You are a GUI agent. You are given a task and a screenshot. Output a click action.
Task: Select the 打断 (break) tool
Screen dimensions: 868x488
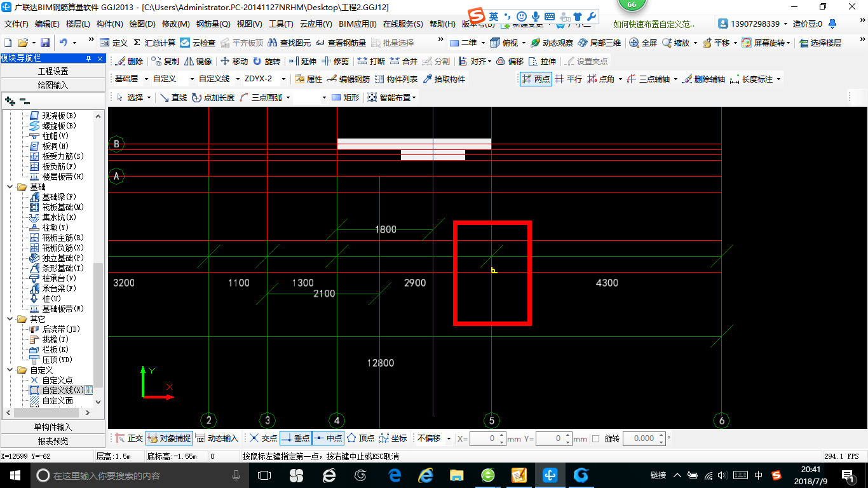tap(371, 62)
